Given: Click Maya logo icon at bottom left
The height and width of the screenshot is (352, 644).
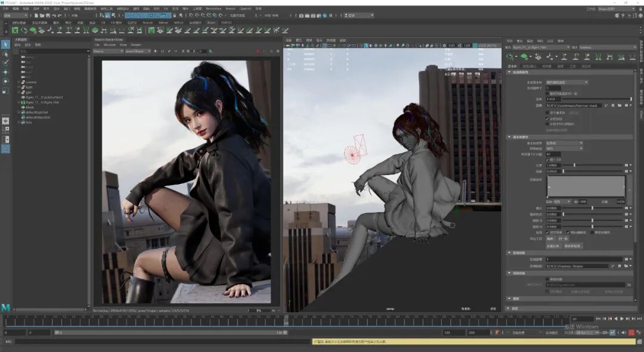Looking at the screenshot, I should click(x=5, y=307).
